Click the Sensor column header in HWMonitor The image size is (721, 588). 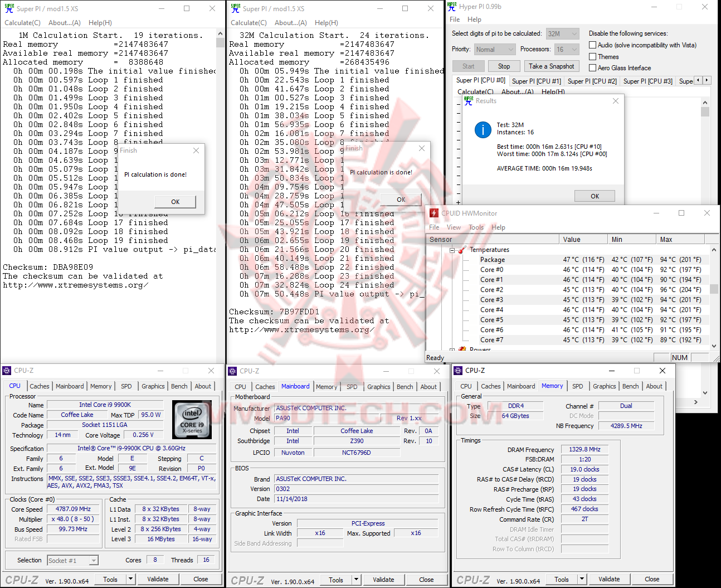[x=493, y=240]
